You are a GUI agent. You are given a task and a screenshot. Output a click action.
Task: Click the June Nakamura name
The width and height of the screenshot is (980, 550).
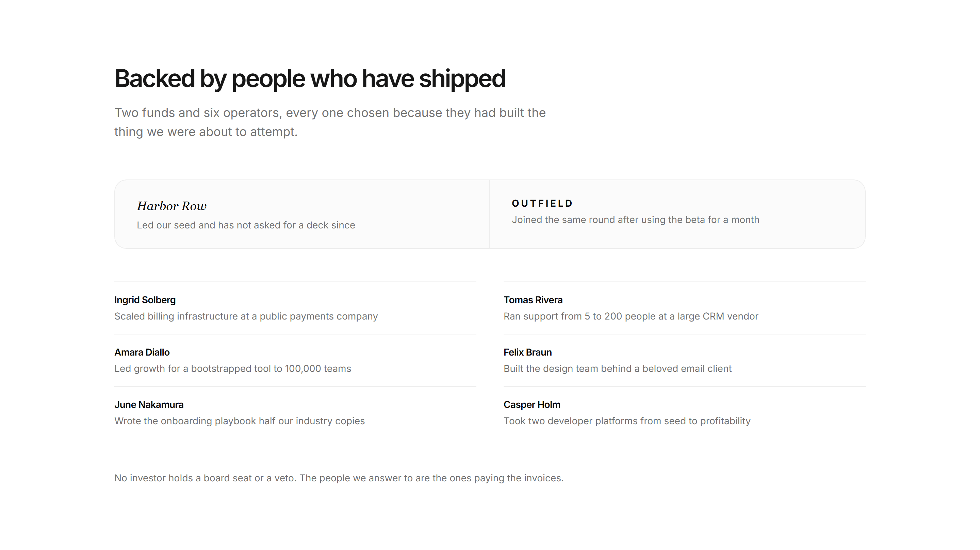coord(149,405)
